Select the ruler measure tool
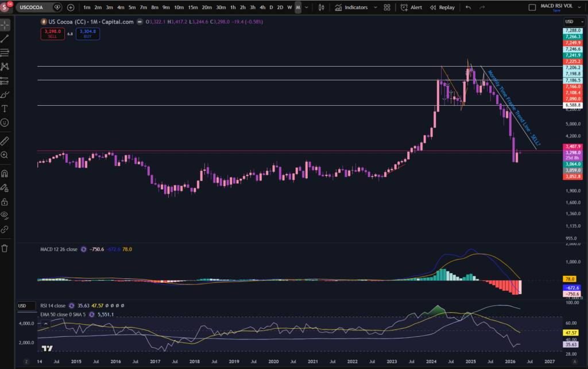588x369 pixels. point(5,141)
